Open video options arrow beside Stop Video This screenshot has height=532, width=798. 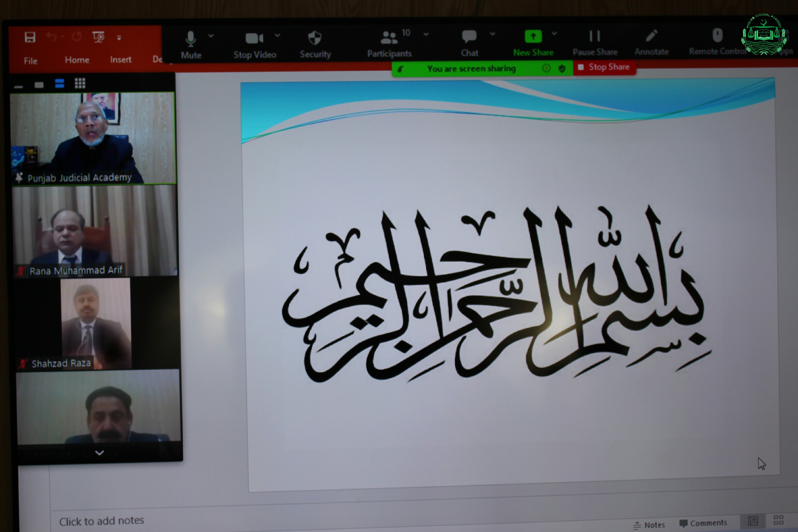(x=278, y=35)
